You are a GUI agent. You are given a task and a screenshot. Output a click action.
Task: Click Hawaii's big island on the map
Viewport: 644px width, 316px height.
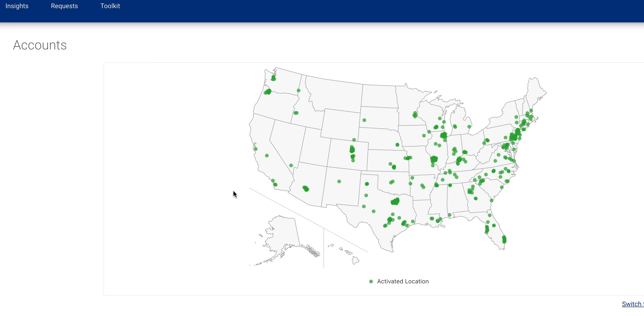pyautogui.click(x=355, y=260)
